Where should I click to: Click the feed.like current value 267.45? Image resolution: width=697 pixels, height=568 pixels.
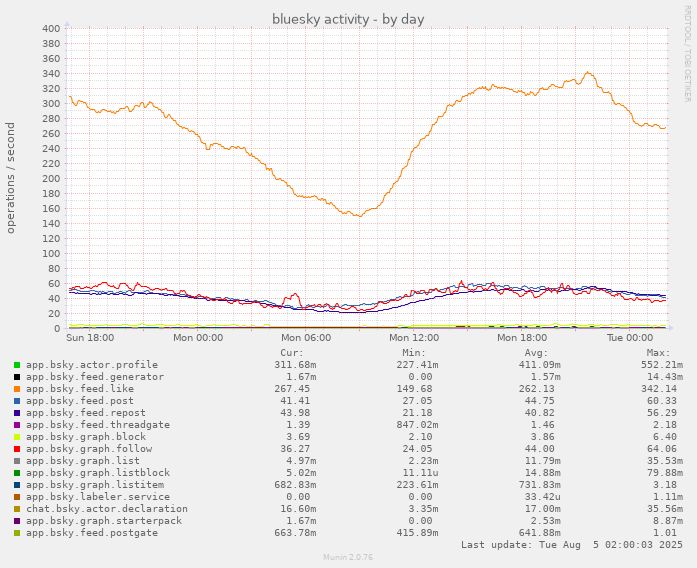292,389
